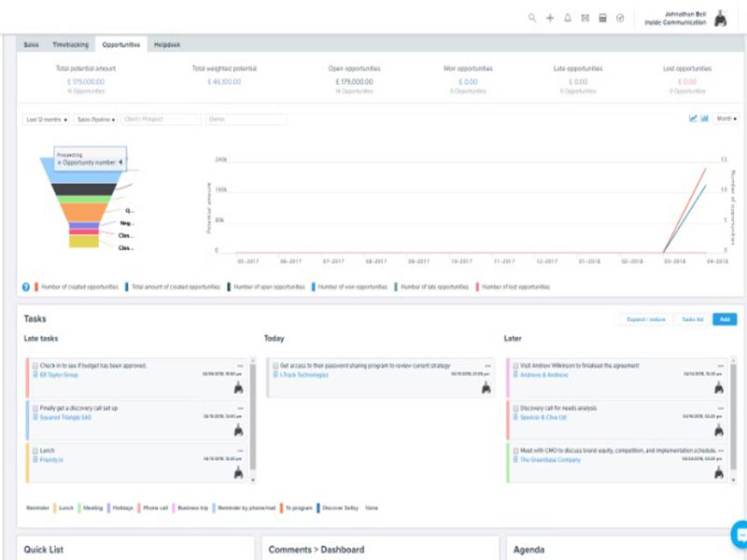Mark 'Visit Andrew Wilkinson' task as done
747x560 pixels.
(514, 366)
